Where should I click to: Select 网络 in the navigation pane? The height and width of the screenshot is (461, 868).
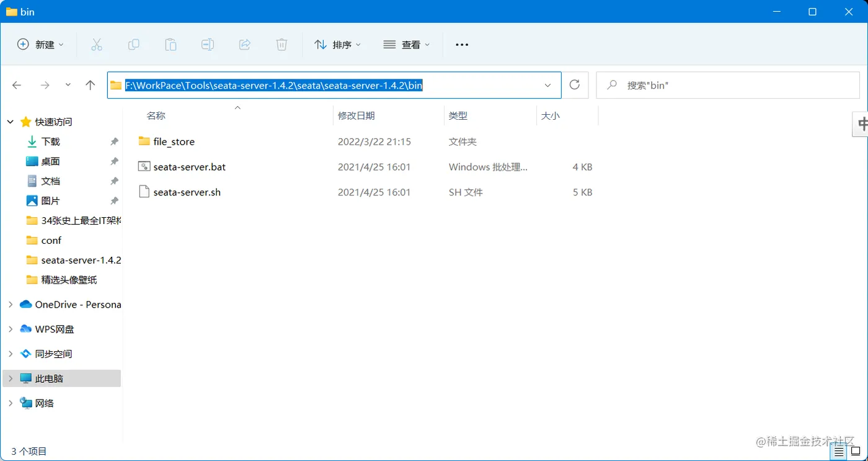point(45,403)
